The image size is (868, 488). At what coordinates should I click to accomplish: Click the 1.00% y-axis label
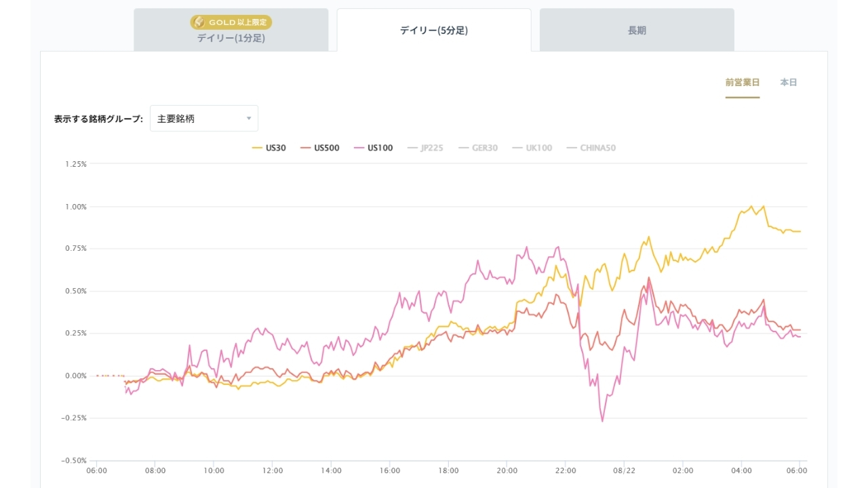[76, 207]
